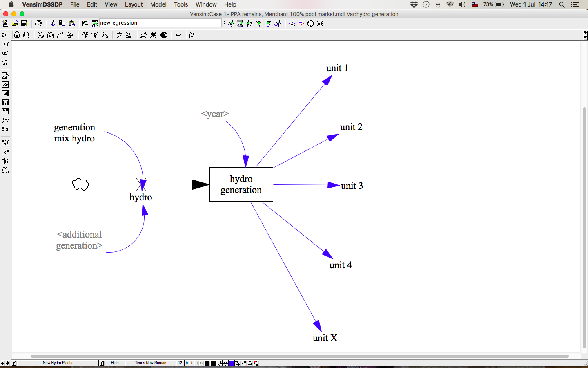The height and width of the screenshot is (368, 588).
Task: Open a model file with folder icon
Action: click(x=15, y=23)
